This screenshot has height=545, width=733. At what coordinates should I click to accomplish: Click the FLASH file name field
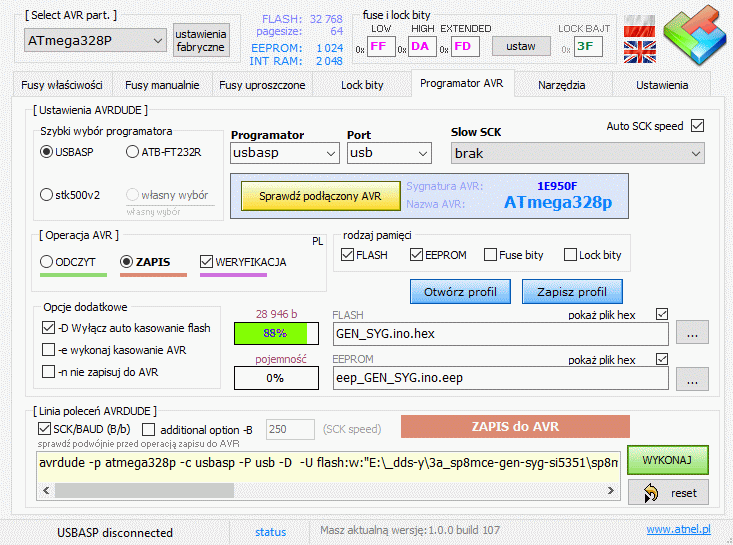(500, 333)
